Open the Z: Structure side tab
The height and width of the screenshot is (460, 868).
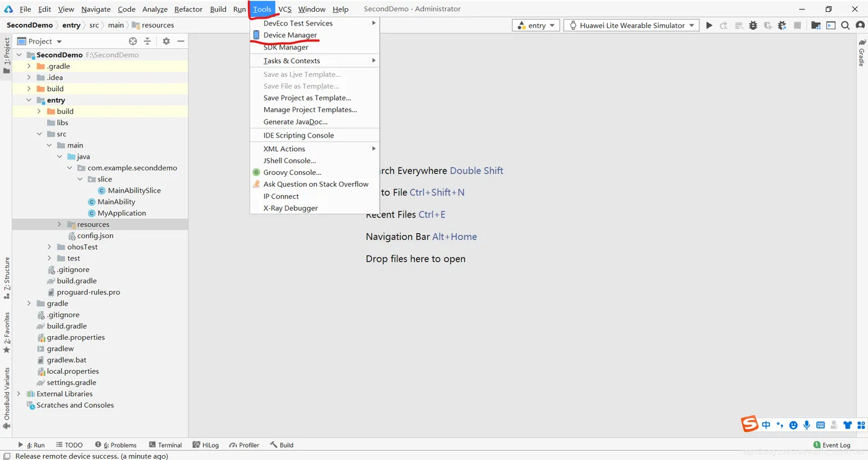(7, 278)
